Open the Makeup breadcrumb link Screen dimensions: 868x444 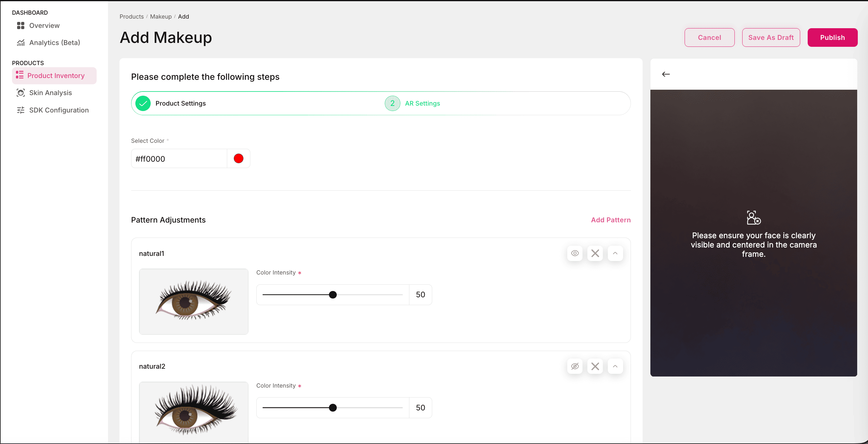tap(161, 16)
